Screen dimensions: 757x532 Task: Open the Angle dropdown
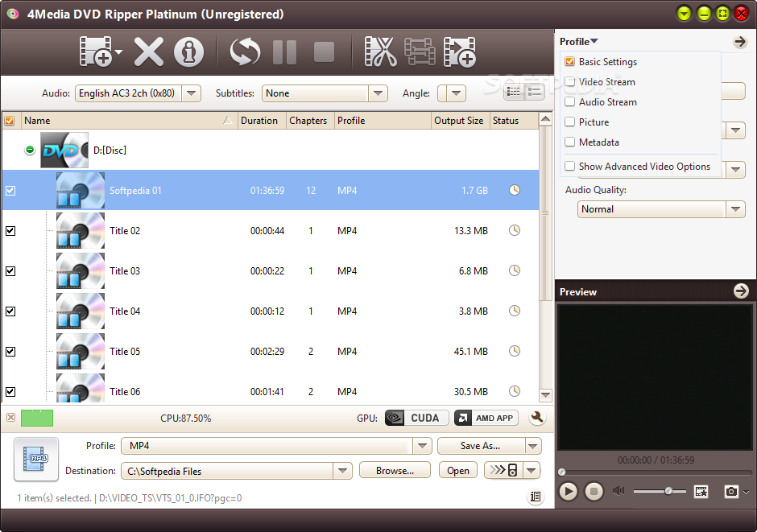click(x=457, y=93)
